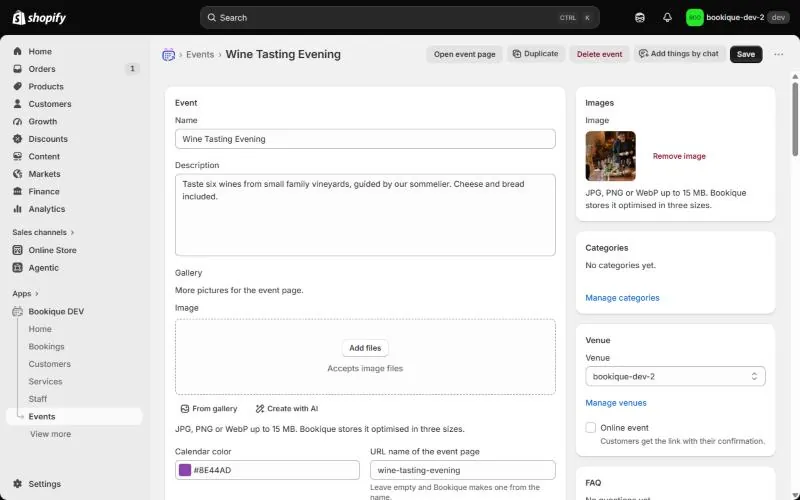Image resolution: width=800 pixels, height=500 pixels.
Task: Click Open event page button
Action: click(x=464, y=54)
